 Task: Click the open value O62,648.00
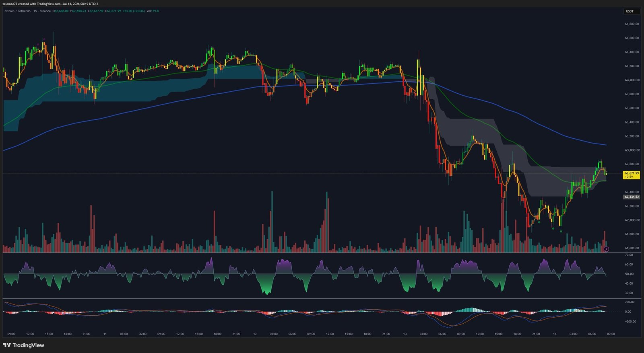[61, 11]
